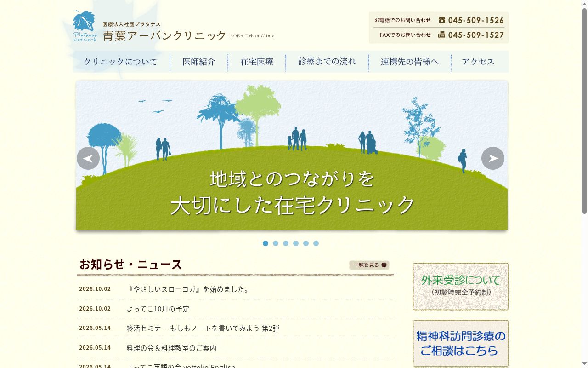Screen dimensions: 588x368
Task: Open the 精神科訪問診療のご相談はこちら banner
Action: (461, 343)
